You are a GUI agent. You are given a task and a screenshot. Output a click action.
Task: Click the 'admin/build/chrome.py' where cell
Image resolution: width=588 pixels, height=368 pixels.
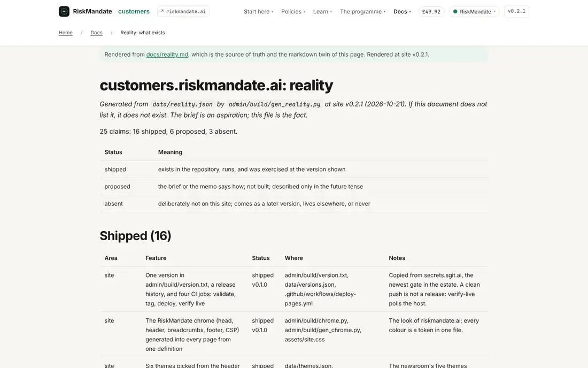pos(323,330)
